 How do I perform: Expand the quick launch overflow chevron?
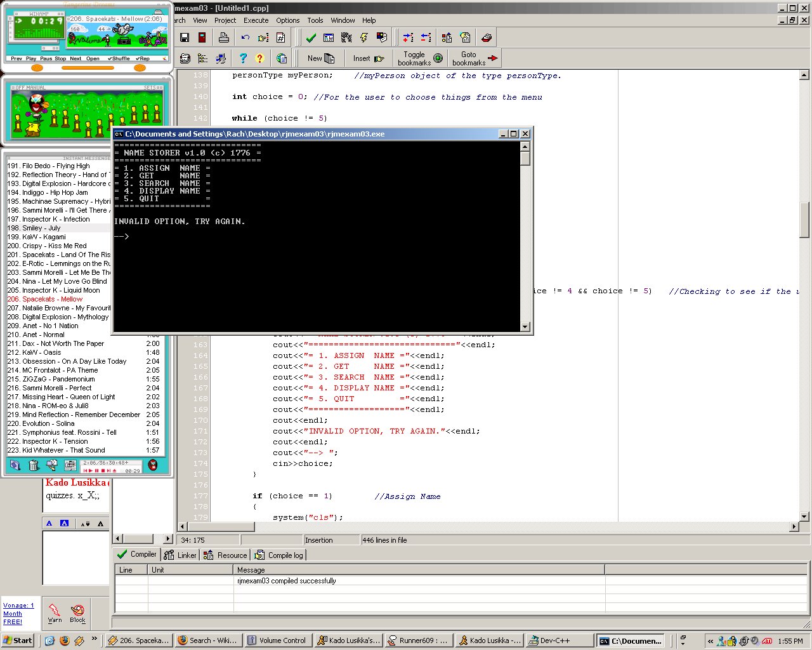[95, 639]
